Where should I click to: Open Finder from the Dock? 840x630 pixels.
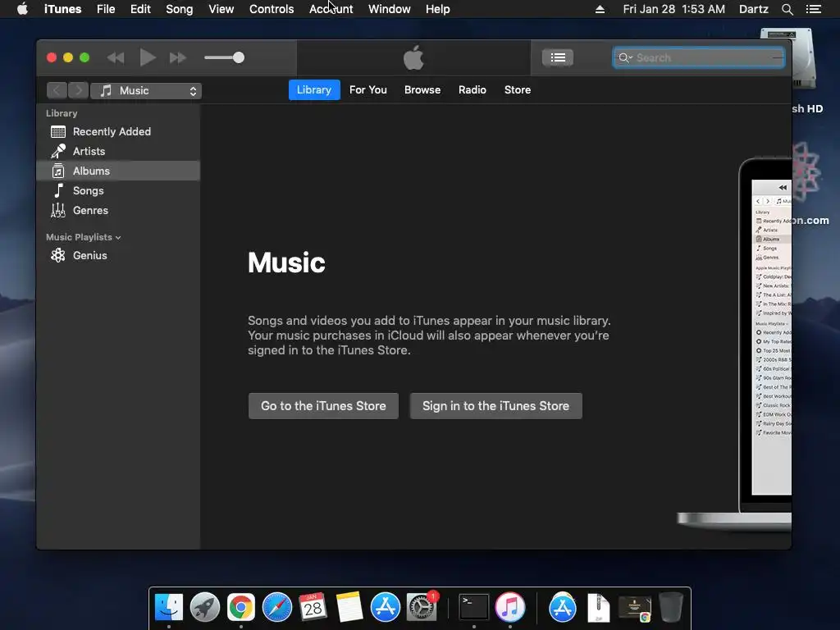pyautogui.click(x=169, y=607)
